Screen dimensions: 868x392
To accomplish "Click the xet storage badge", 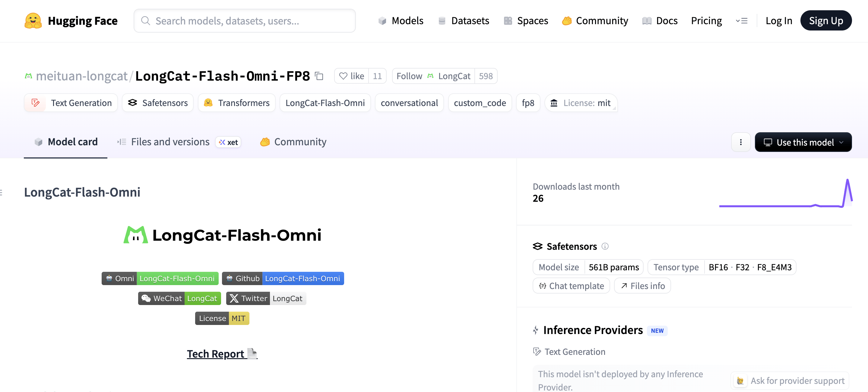I will click(x=228, y=142).
